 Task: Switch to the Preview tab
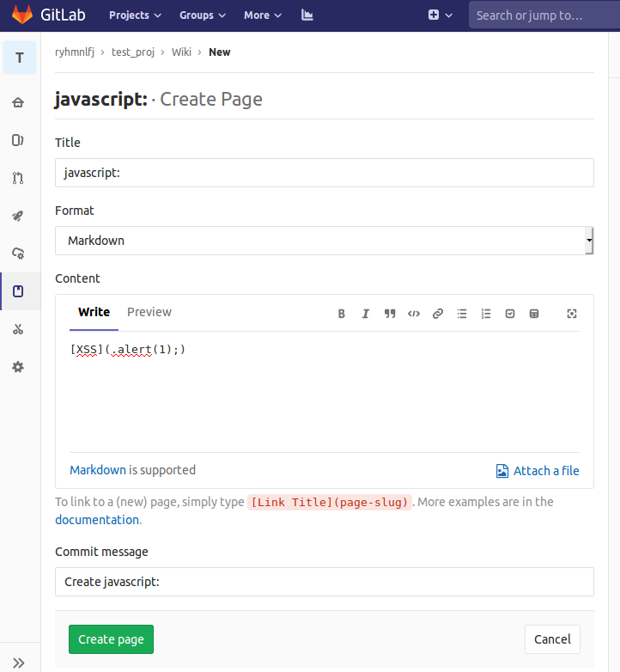tap(149, 312)
